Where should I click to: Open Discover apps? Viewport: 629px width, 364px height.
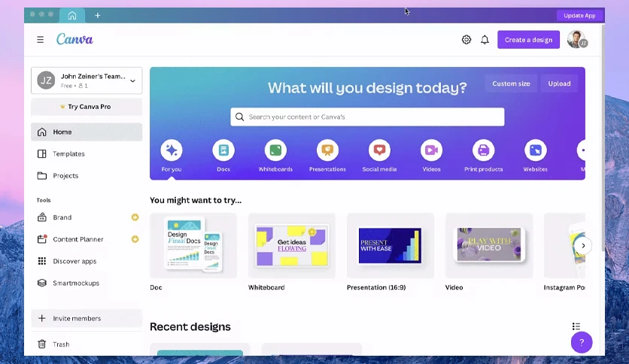pos(87,262)
